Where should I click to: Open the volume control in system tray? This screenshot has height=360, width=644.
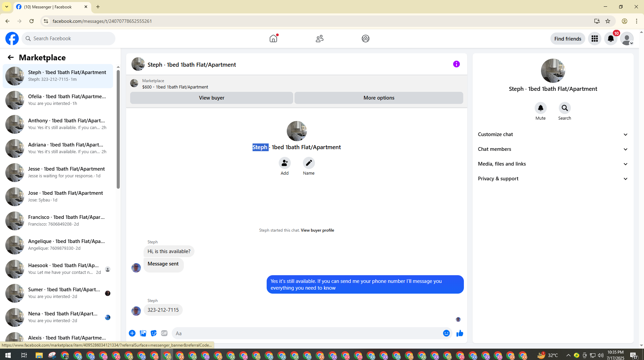coord(600,355)
